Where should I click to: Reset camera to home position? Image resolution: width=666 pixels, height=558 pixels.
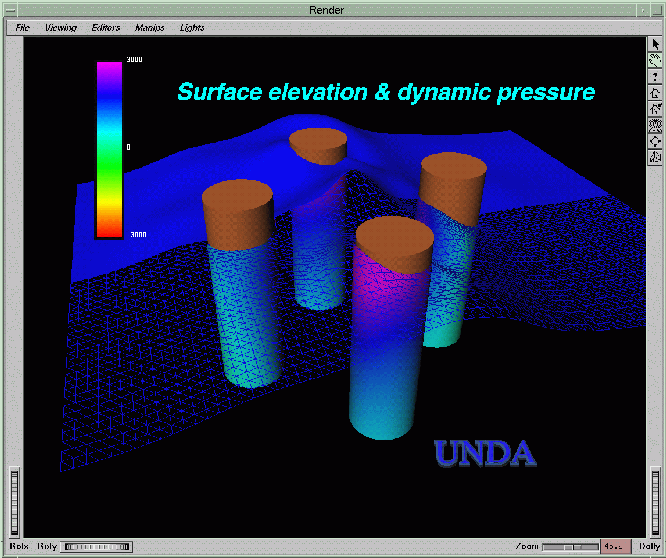click(656, 93)
